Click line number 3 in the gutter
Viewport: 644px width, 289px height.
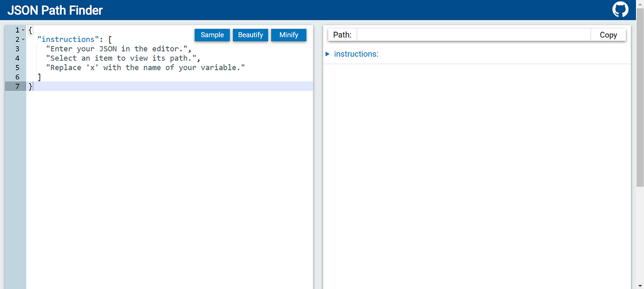point(18,49)
